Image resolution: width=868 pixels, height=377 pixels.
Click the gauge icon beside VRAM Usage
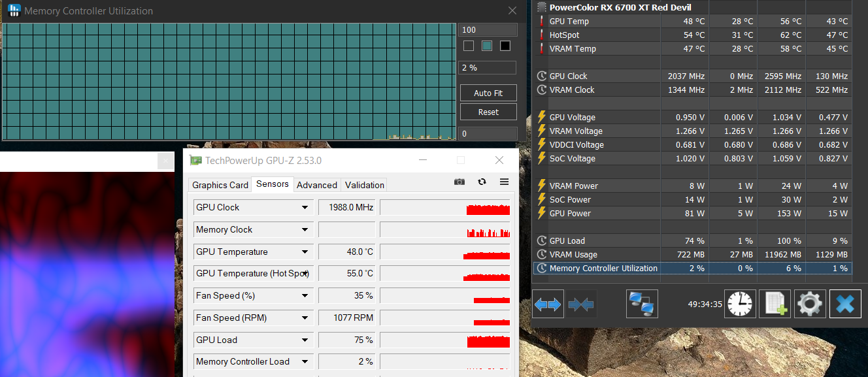tap(541, 254)
